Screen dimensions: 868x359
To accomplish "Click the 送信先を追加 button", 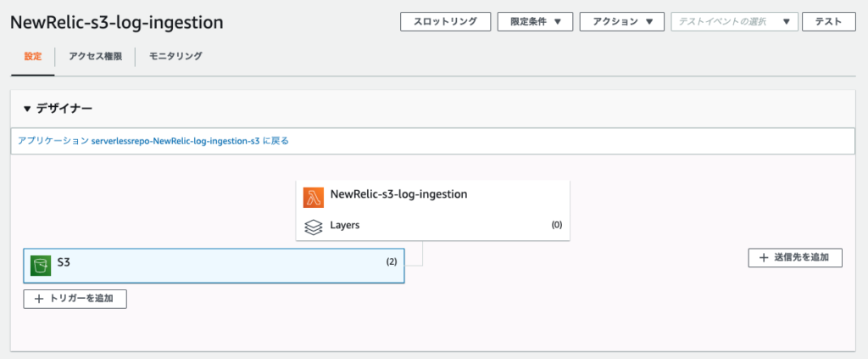I will 795,258.
